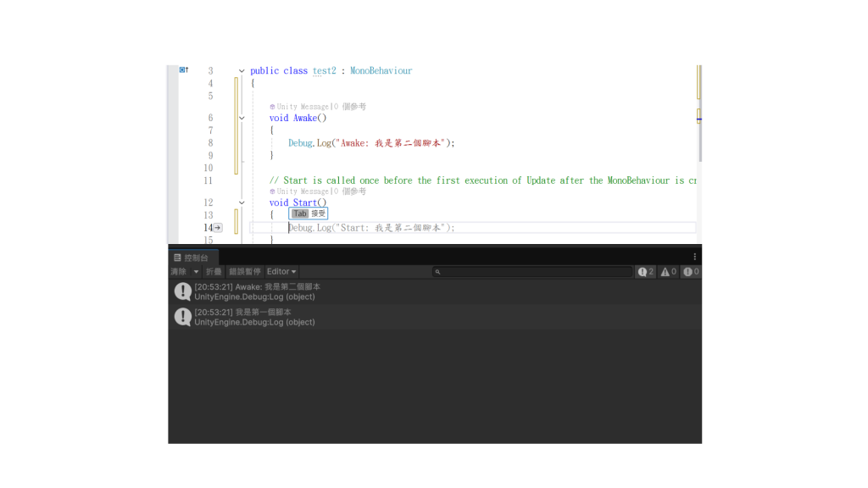This screenshot has height=488, width=868.
Task: Click the suggestion arrow icon on line 14
Action: (218, 227)
